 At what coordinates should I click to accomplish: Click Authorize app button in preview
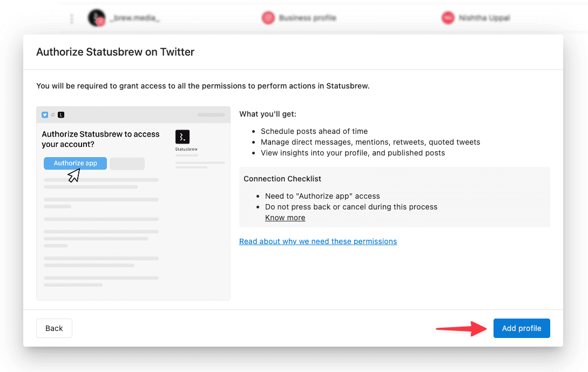[x=76, y=163]
